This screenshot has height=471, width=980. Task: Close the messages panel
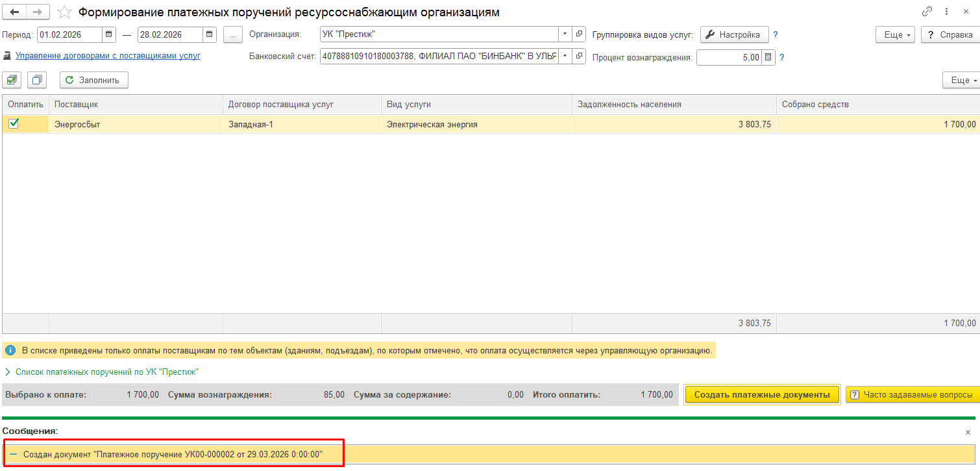pos(968,432)
